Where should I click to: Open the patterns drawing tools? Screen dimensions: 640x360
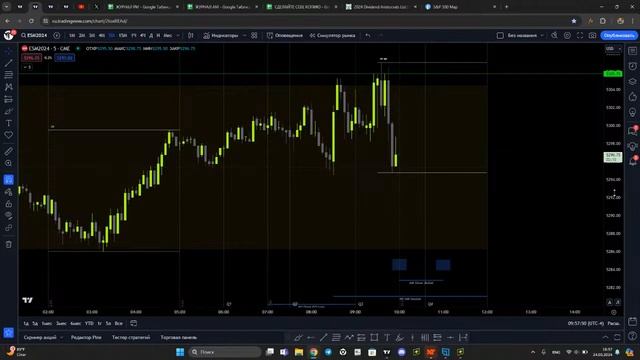(9, 87)
